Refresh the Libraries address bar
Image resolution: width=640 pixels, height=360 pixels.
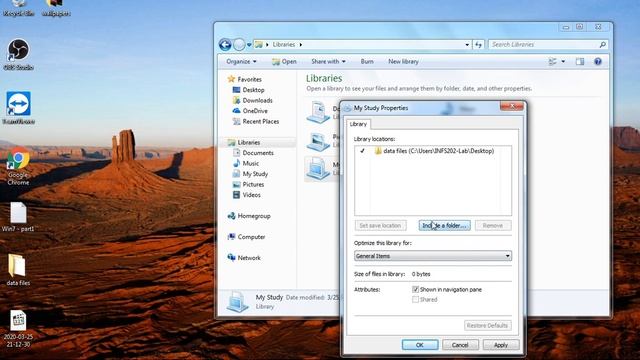tap(478, 44)
